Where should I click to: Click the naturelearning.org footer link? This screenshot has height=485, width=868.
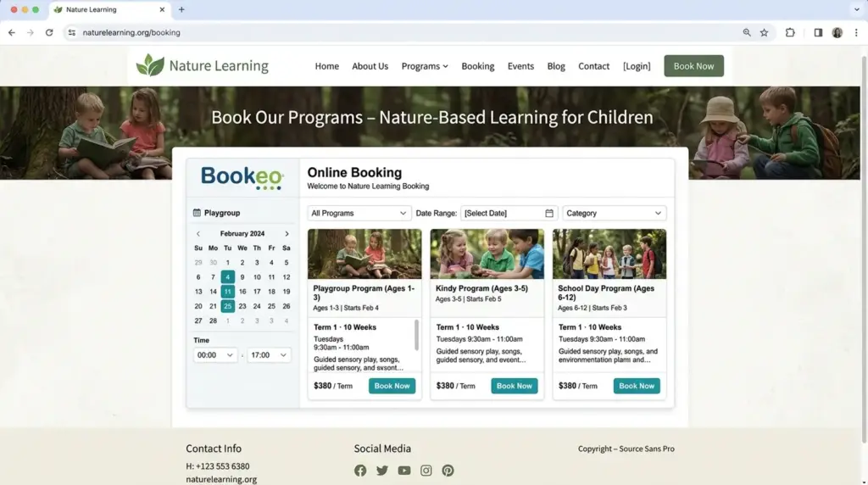[221, 479]
